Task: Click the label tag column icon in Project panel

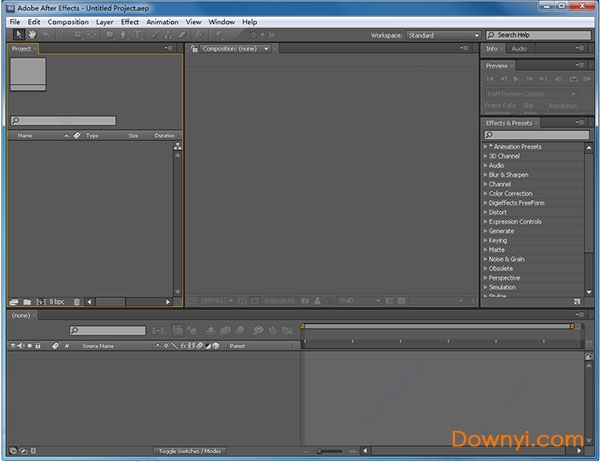Action: point(77,135)
